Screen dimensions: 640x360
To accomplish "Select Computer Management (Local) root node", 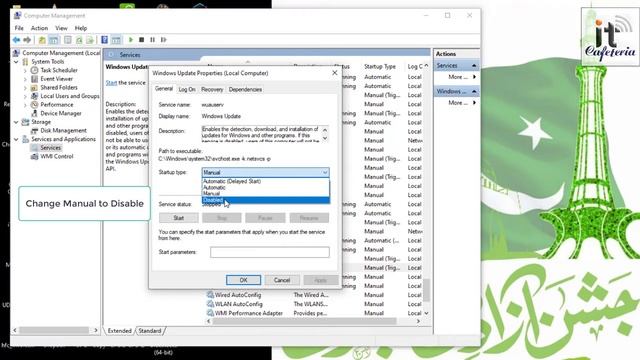I will pos(61,53).
